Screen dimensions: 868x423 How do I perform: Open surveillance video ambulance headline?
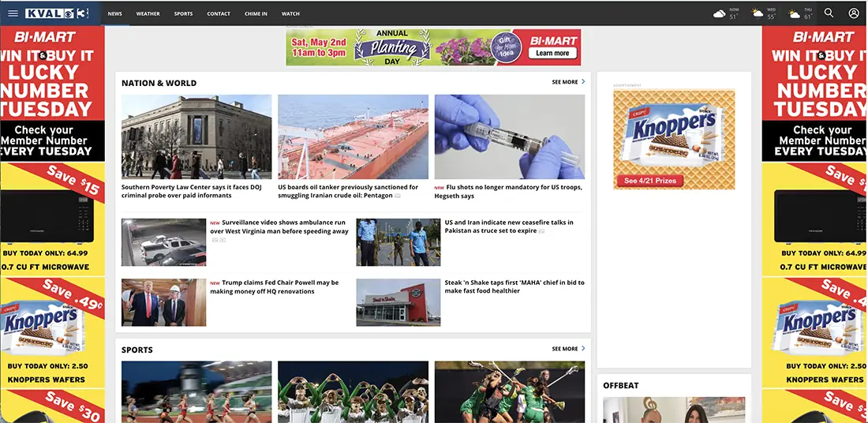279,226
